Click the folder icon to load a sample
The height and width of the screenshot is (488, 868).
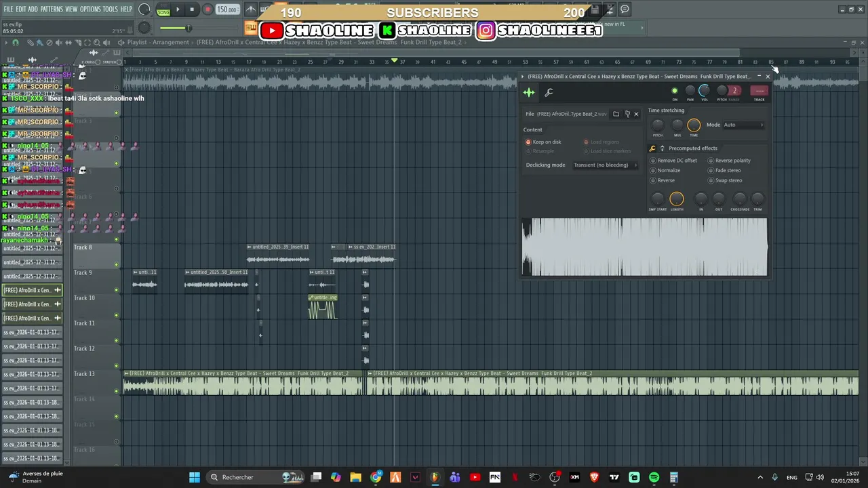[616, 114]
